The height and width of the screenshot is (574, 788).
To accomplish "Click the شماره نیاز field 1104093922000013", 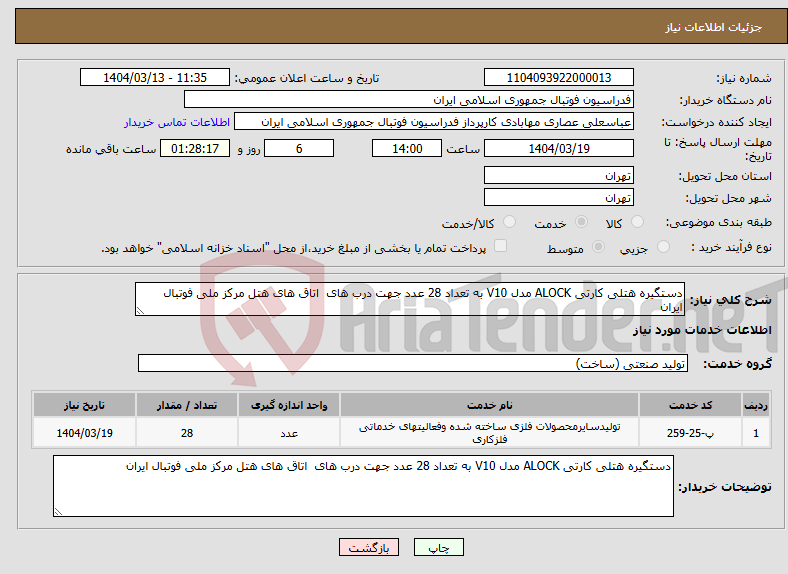I will click(x=559, y=77).
